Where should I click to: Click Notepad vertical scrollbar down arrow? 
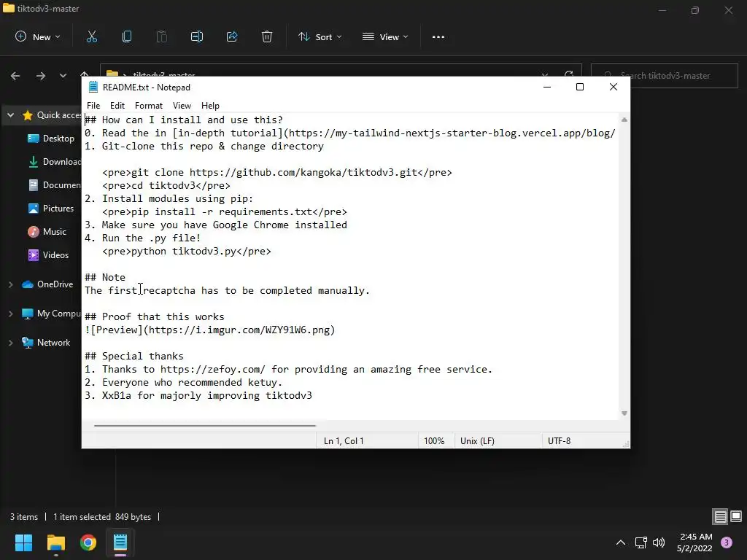coord(624,413)
